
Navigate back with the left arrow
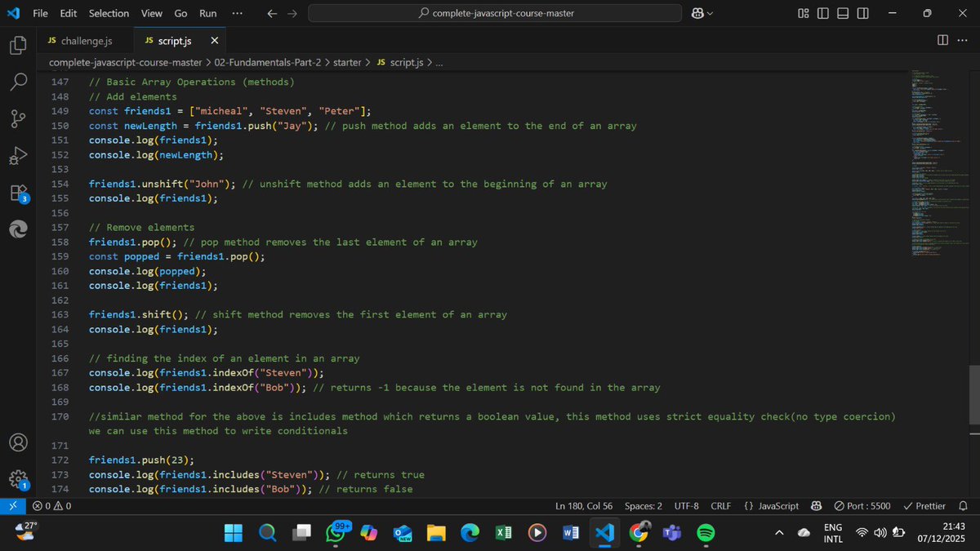272,13
